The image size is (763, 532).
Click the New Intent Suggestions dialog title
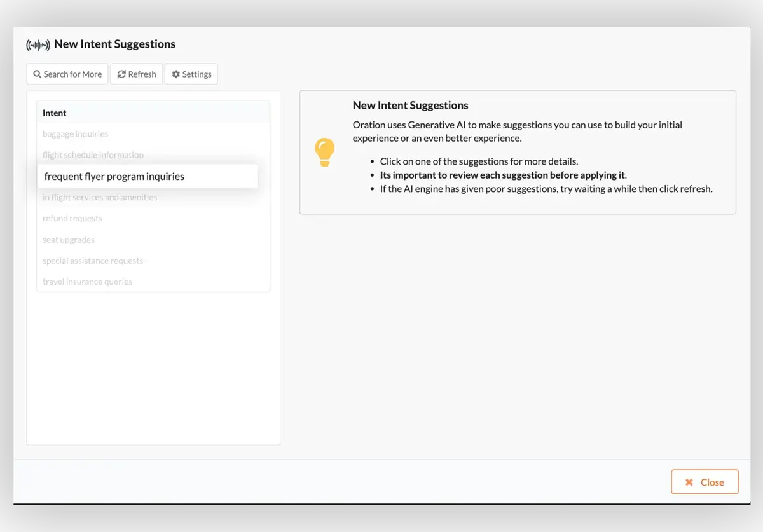[115, 44]
